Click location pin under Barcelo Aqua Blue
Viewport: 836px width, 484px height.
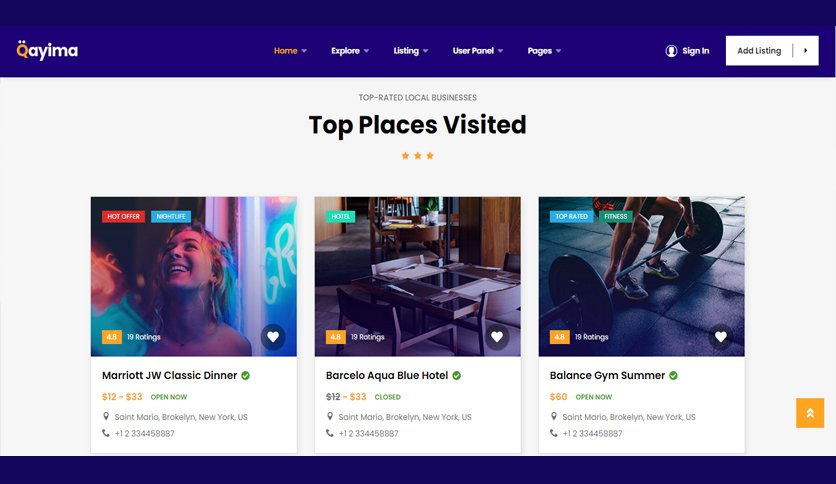pos(330,416)
